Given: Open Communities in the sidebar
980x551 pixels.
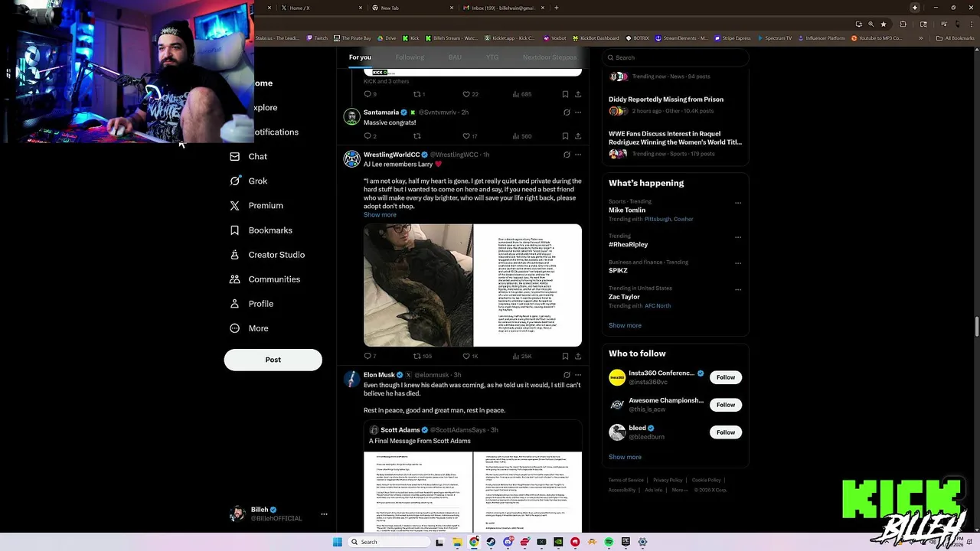Looking at the screenshot, I should click(x=264, y=279).
